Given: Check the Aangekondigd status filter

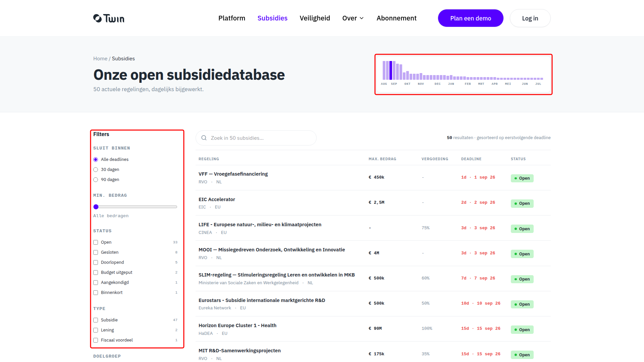Looking at the screenshot, I should click(x=96, y=283).
